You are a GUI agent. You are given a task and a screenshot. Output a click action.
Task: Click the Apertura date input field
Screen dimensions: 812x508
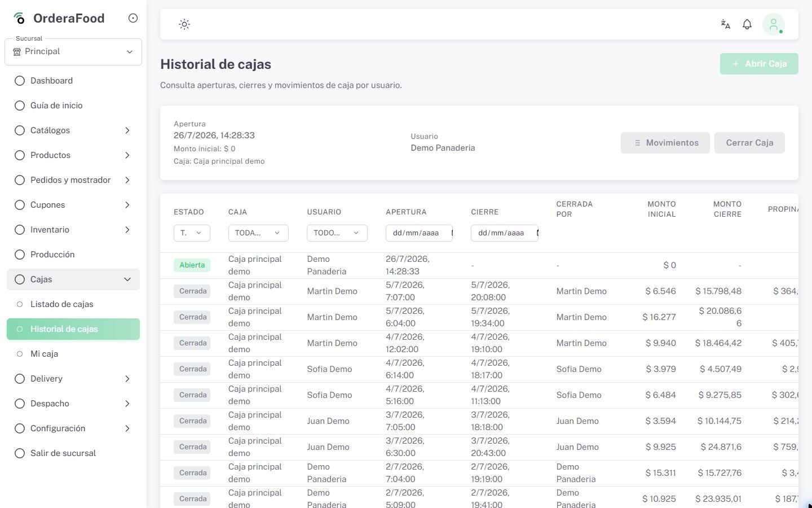click(x=419, y=233)
